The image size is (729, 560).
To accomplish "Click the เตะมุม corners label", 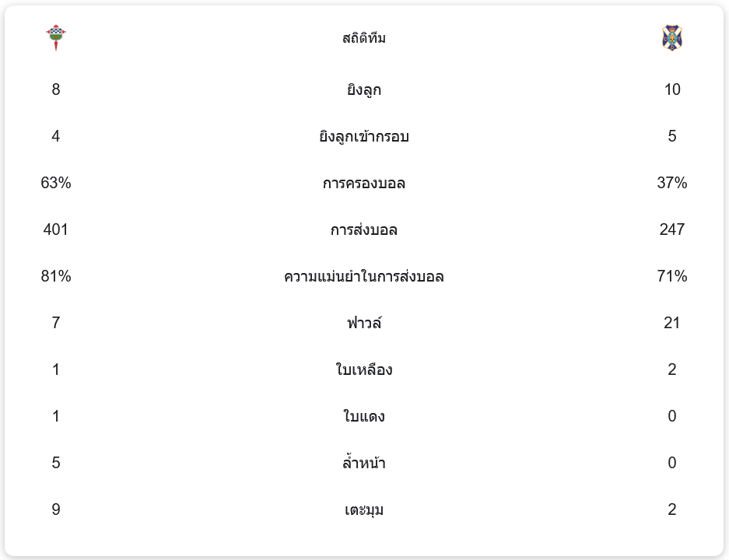I will tap(364, 510).
